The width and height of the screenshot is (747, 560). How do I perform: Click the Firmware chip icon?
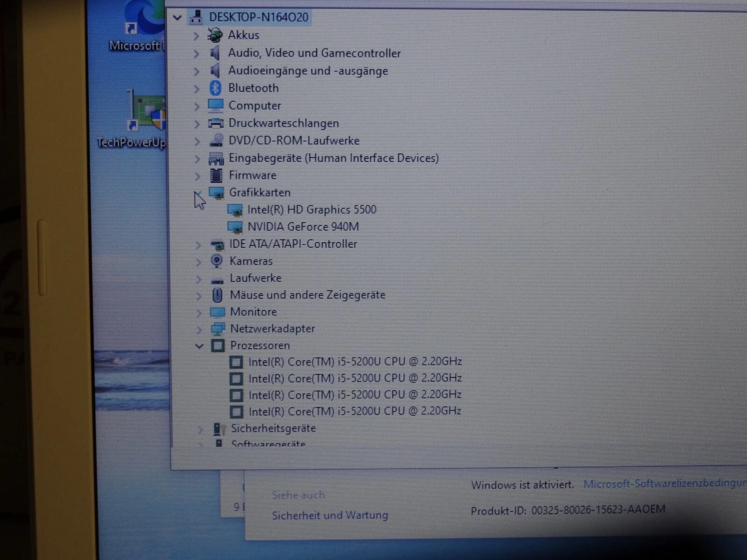tap(216, 175)
